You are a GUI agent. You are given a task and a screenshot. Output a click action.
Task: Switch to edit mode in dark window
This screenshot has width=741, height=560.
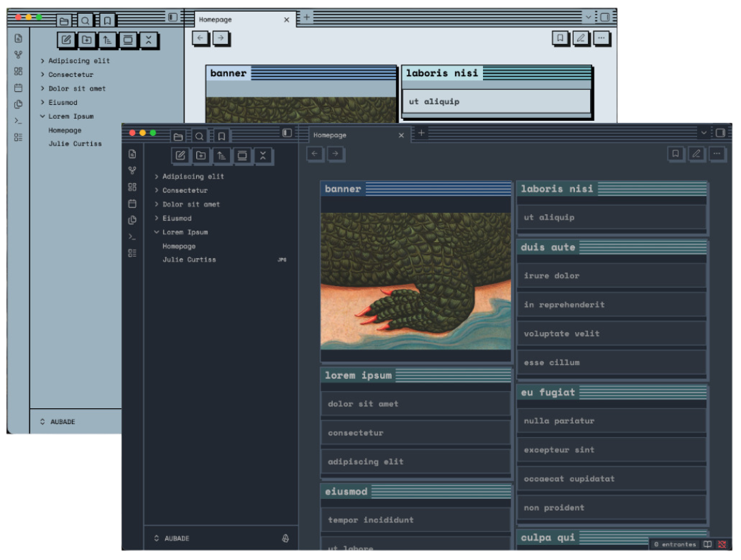pyautogui.click(x=696, y=154)
